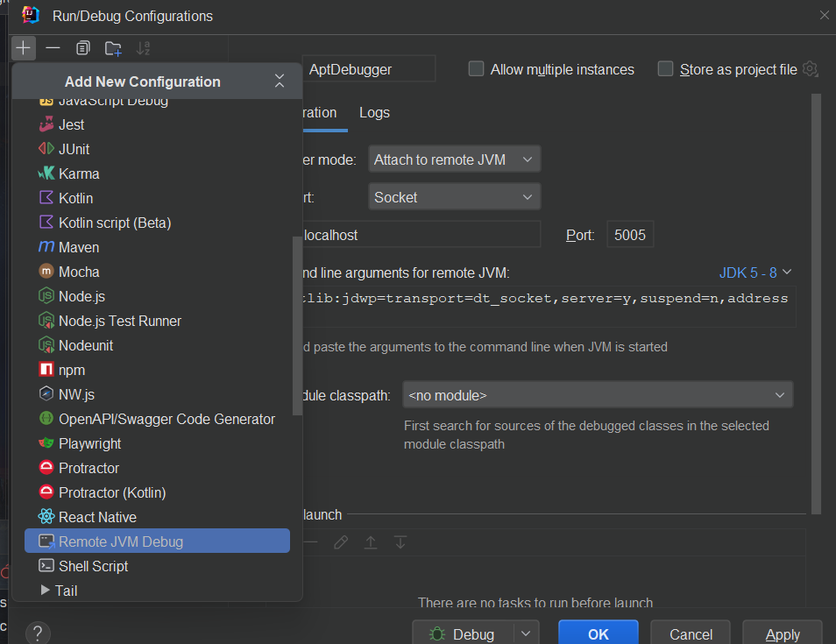Click the Port field showing 5005

[x=630, y=235]
